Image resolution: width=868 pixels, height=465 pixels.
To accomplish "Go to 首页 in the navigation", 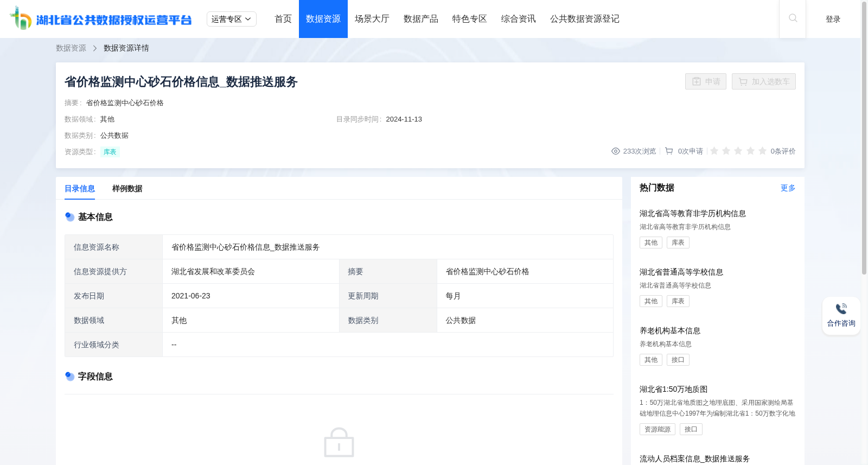I will pyautogui.click(x=283, y=19).
